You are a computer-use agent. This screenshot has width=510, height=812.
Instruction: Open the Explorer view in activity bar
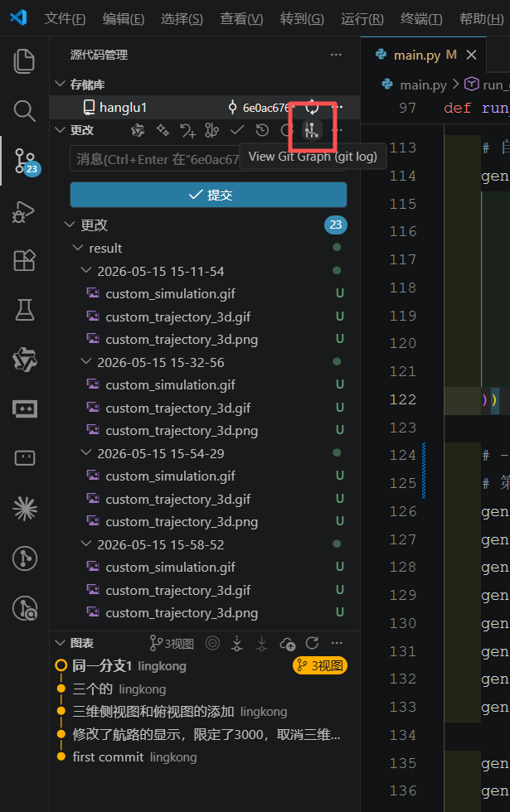coord(24,61)
